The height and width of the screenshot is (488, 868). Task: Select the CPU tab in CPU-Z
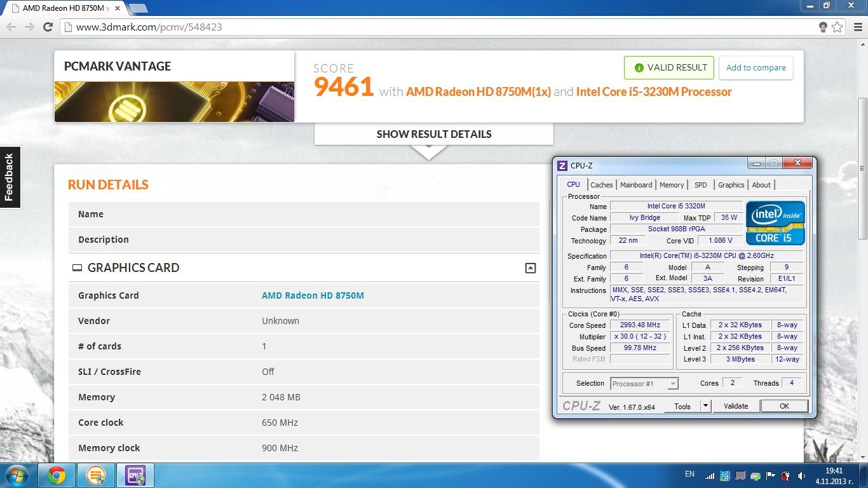pyautogui.click(x=573, y=184)
